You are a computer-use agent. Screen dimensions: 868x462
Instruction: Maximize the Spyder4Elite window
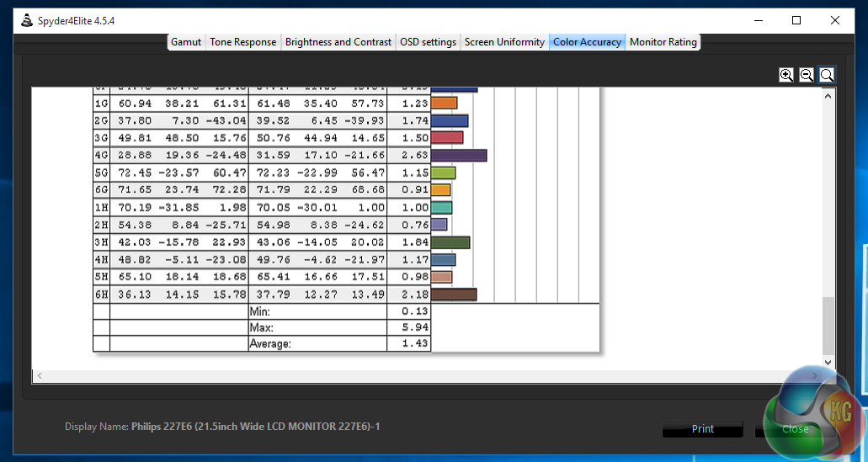pyautogui.click(x=796, y=20)
